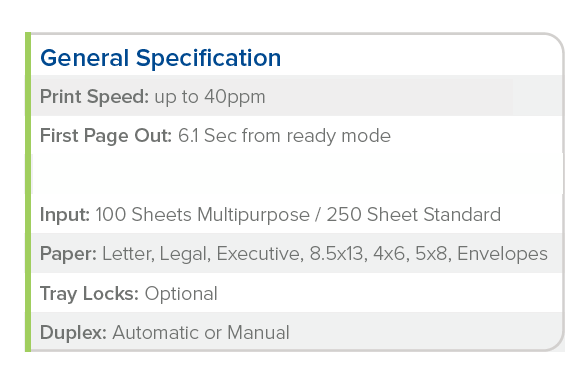The image size is (587, 392).
Task: Click '6.1 Sec from ready mode' text
Action: point(285,136)
